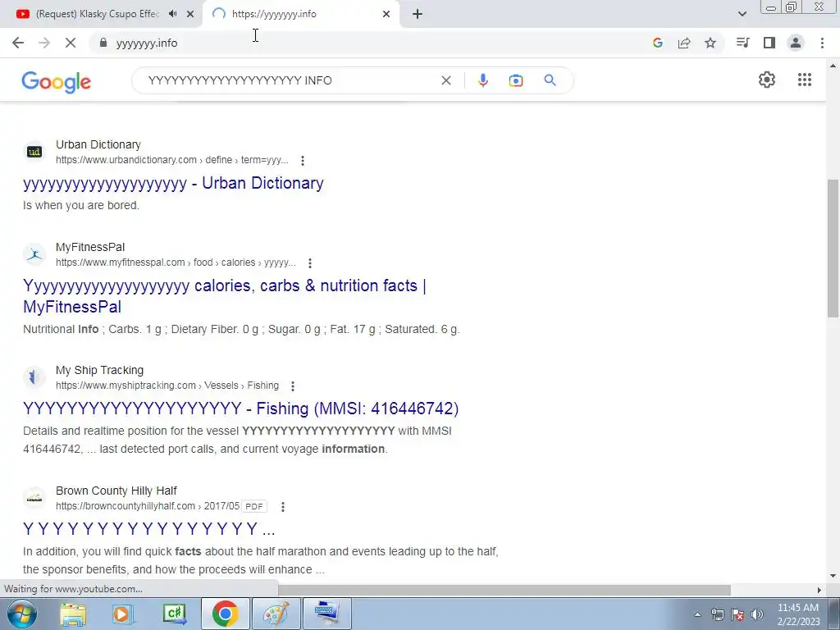Open more options for MyFitnessPal result
Viewport: 840px width, 630px height.
pyautogui.click(x=309, y=263)
